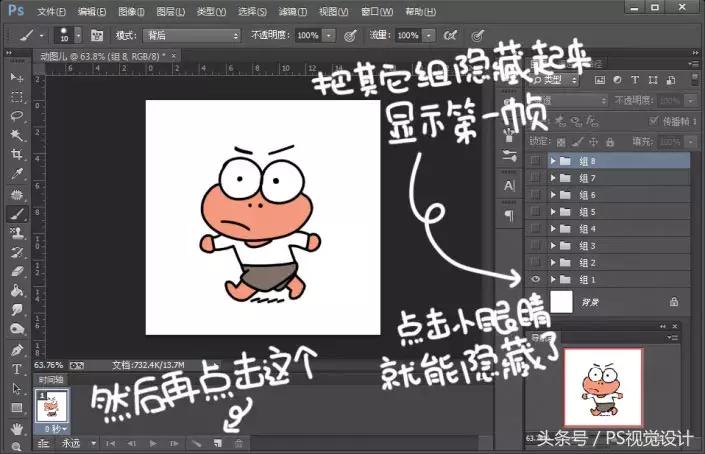The height and width of the screenshot is (454, 705).
Task: Click the type layer filter icon
Action: tap(635, 80)
